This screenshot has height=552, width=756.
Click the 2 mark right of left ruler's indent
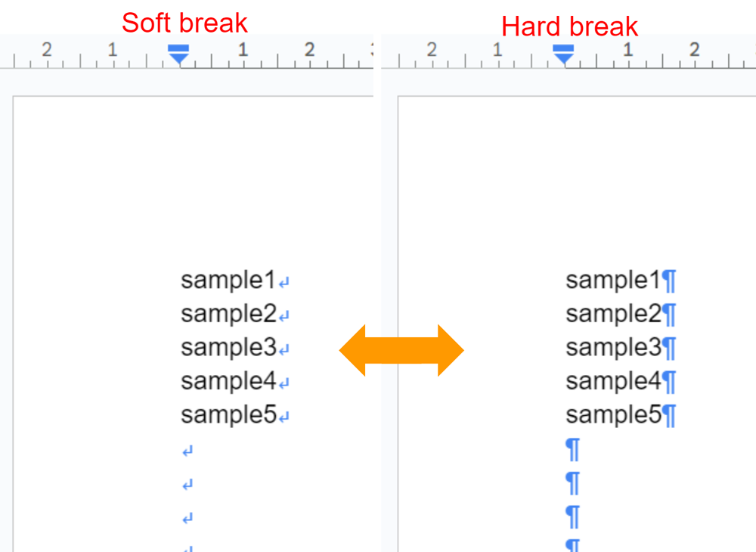tap(309, 49)
